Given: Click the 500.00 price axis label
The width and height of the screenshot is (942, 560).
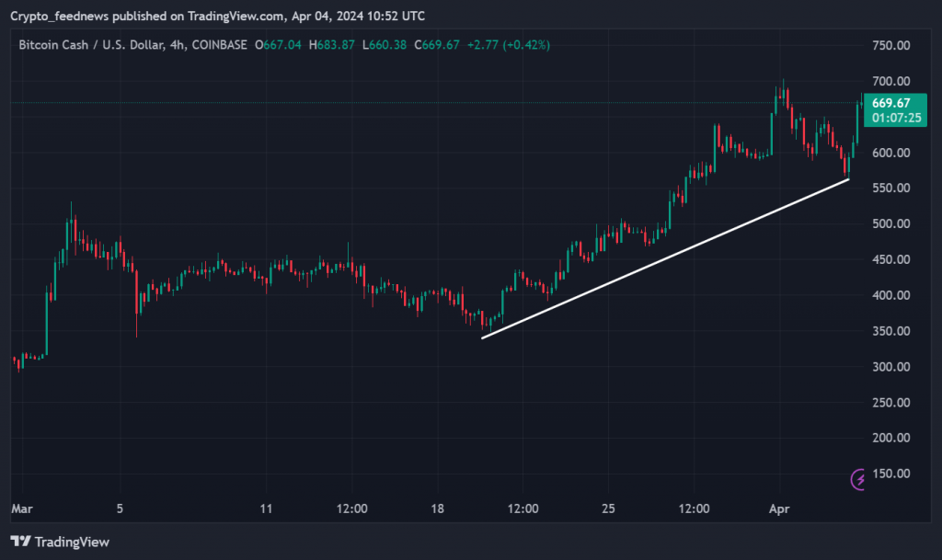Looking at the screenshot, I should click(x=890, y=223).
